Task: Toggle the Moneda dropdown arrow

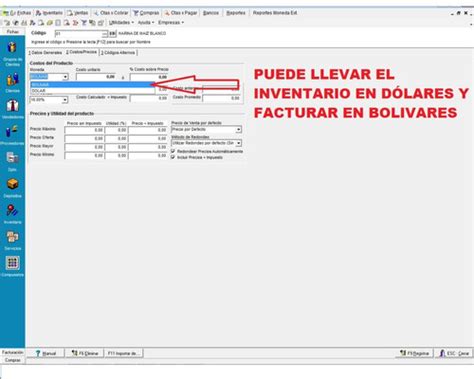Action: pyautogui.click(x=65, y=77)
